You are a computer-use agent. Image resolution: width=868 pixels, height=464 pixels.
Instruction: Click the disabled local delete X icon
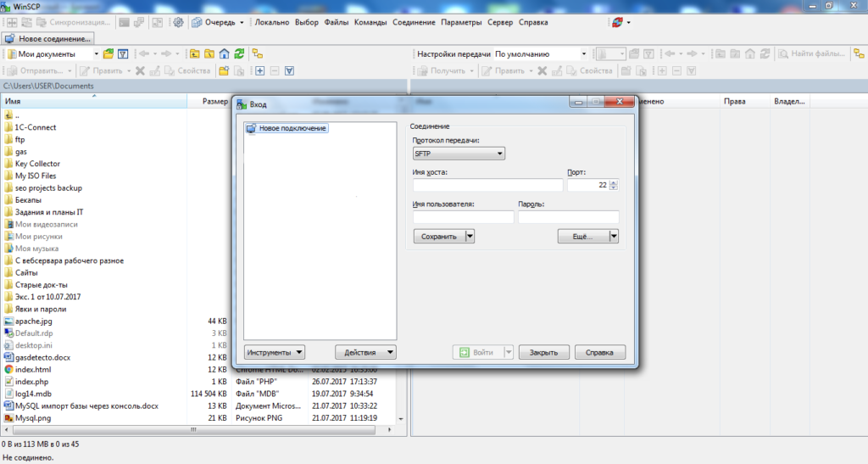[140, 71]
